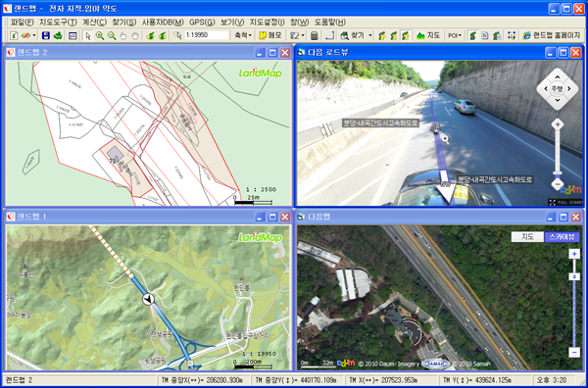Image resolution: width=588 pixels, height=388 pixels.
Task: Select the pan hand tool
Action: pyautogui.click(x=123, y=35)
